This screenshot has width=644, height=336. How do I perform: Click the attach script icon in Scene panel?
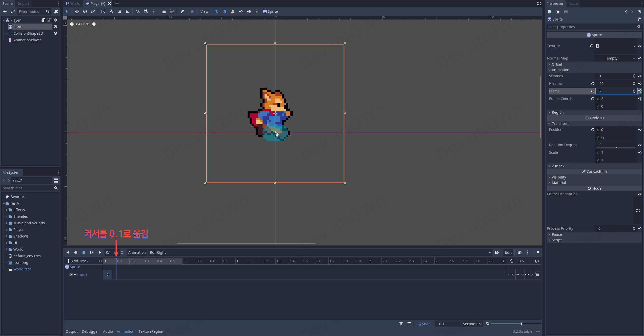pyautogui.click(x=56, y=12)
